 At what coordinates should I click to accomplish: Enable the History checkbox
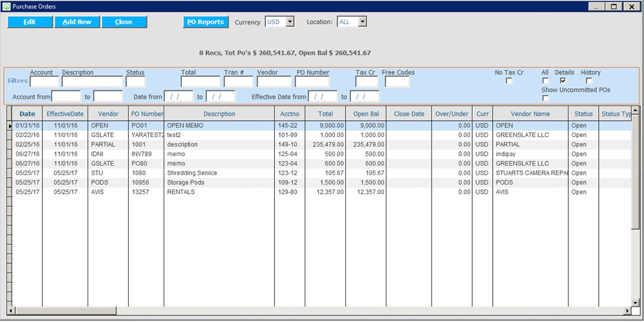pyautogui.click(x=589, y=81)
